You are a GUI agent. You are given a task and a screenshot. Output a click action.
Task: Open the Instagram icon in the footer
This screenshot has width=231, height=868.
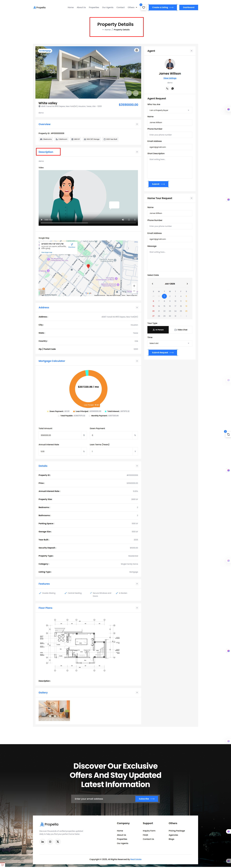click(x=50, y=842)
